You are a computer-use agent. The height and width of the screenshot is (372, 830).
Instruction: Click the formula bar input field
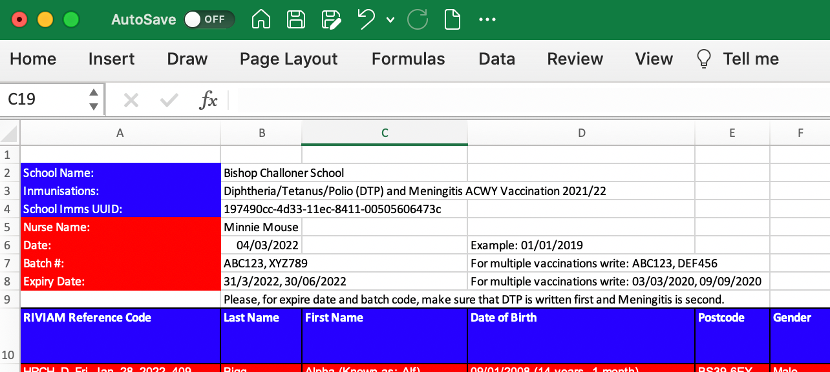pyautogui.click(x=529, y=99)
